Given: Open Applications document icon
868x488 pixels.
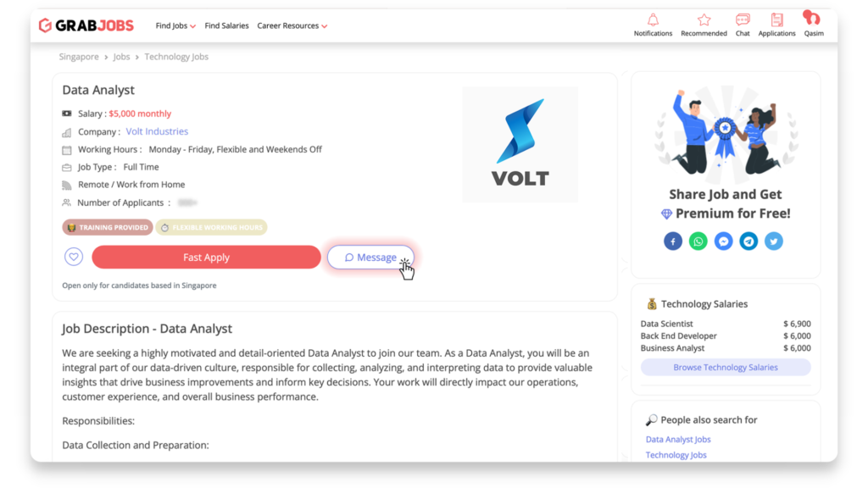Looking at the screenshot, I should click(776, 20).
